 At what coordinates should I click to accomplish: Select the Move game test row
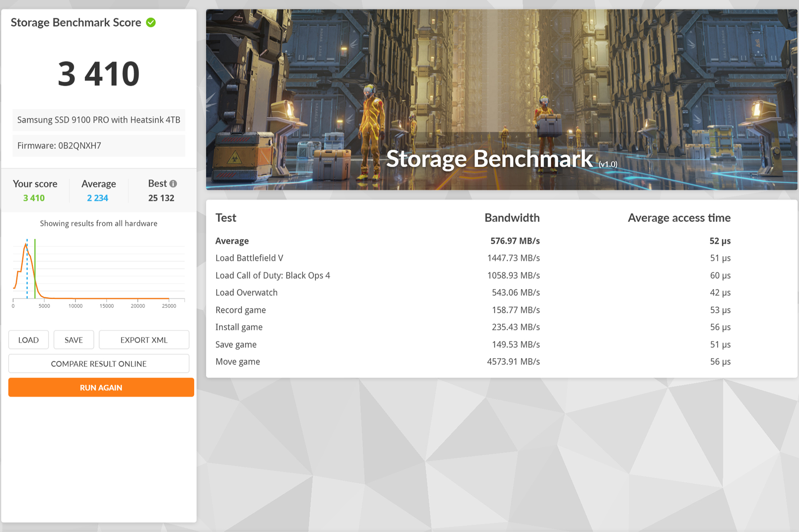point(238,362)
